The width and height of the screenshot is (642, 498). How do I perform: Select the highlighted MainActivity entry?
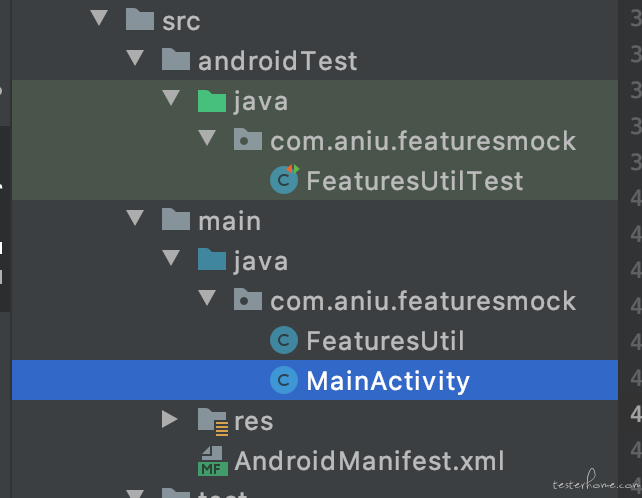(x=315, y=380)
